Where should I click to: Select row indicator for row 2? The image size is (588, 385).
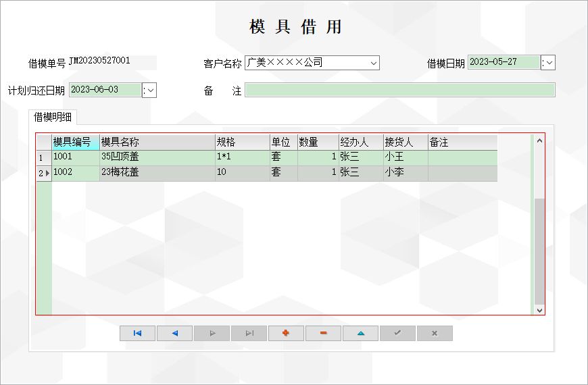tap(44, 174)
